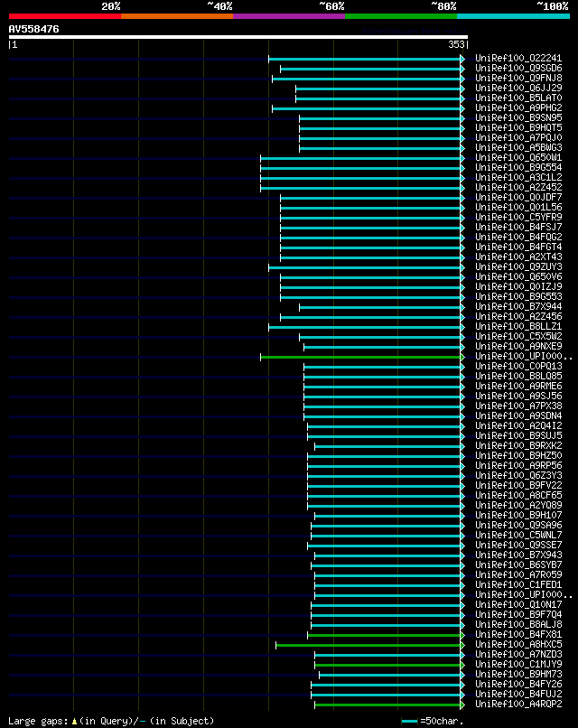Select the UniRef100_B8ALJ8 label
Screen dimensions: 578x728
[518, 624]
